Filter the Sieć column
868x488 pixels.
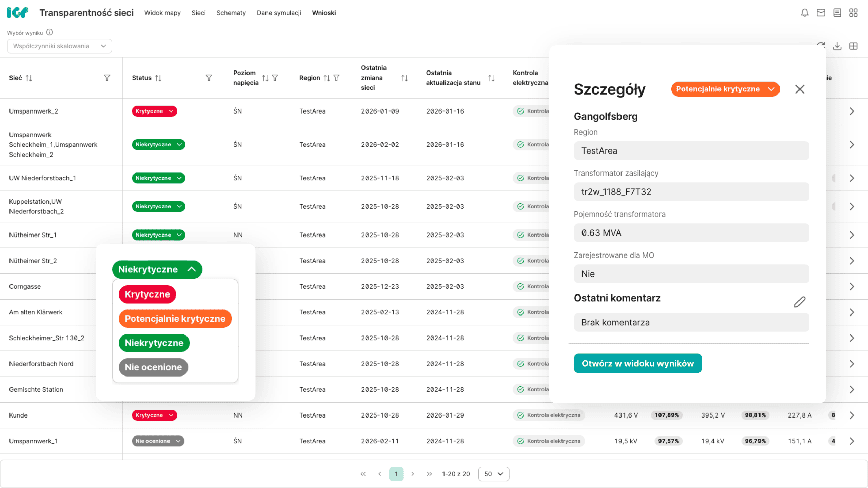107,78
